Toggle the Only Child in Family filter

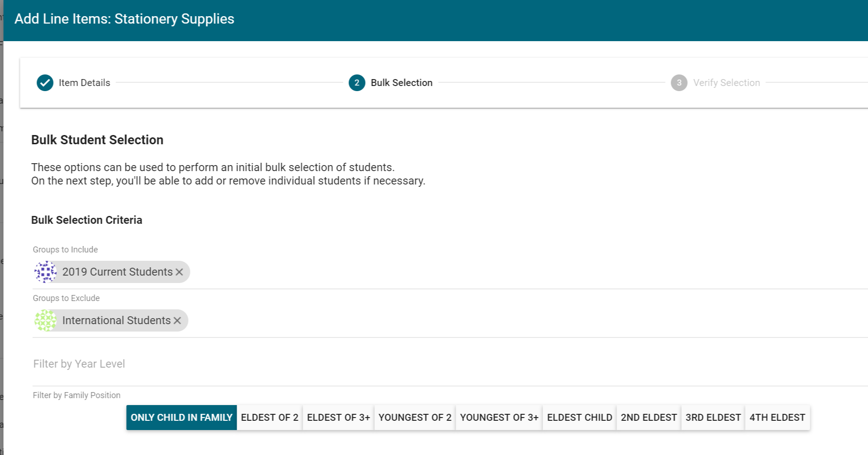(181, 418)
